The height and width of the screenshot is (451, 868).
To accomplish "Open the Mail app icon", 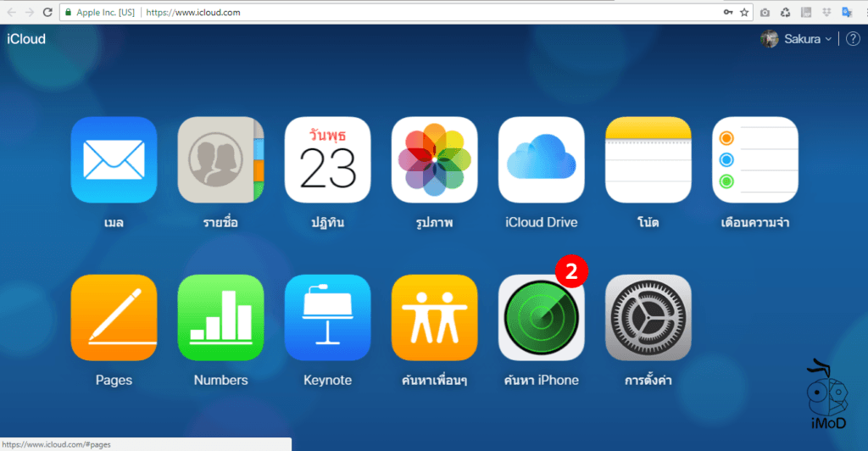I will coord(114,160).
